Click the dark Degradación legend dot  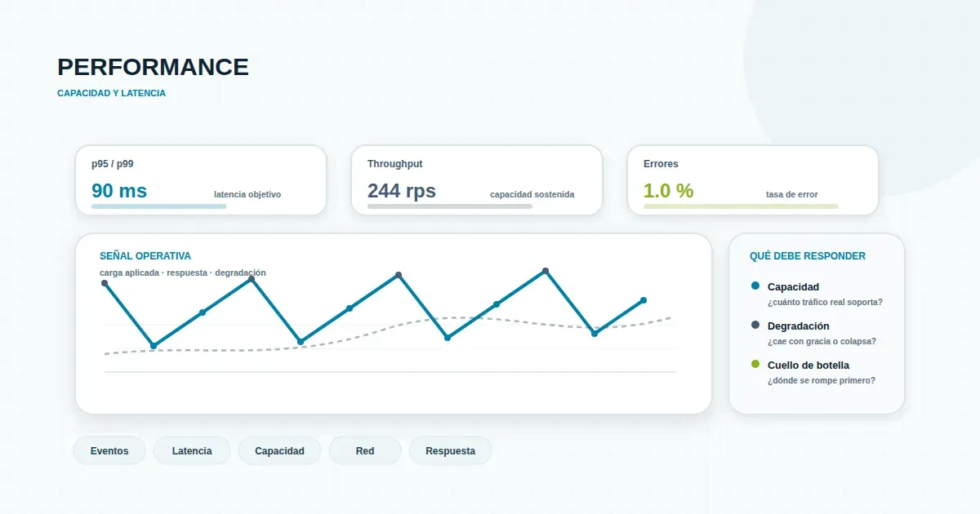[755, 325]
